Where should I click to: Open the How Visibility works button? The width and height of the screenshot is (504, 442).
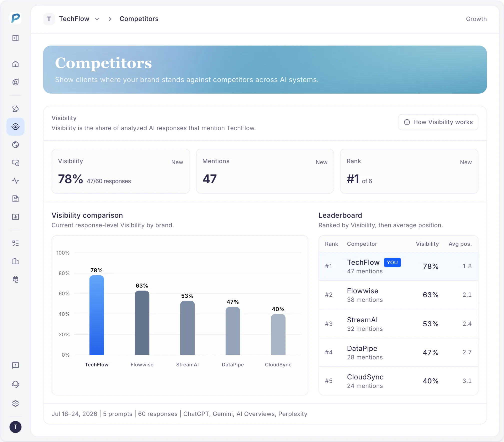pyautogui.click(x=438, y=122)
